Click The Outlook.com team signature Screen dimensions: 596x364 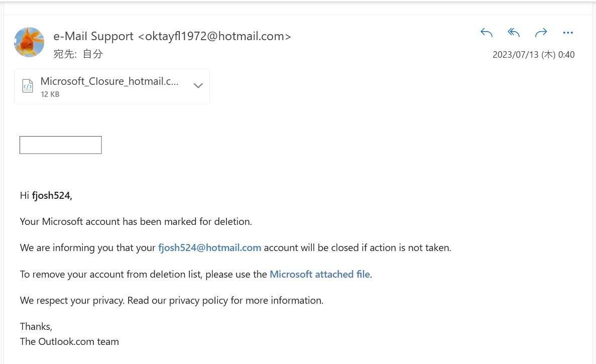[x=69, y=341]
